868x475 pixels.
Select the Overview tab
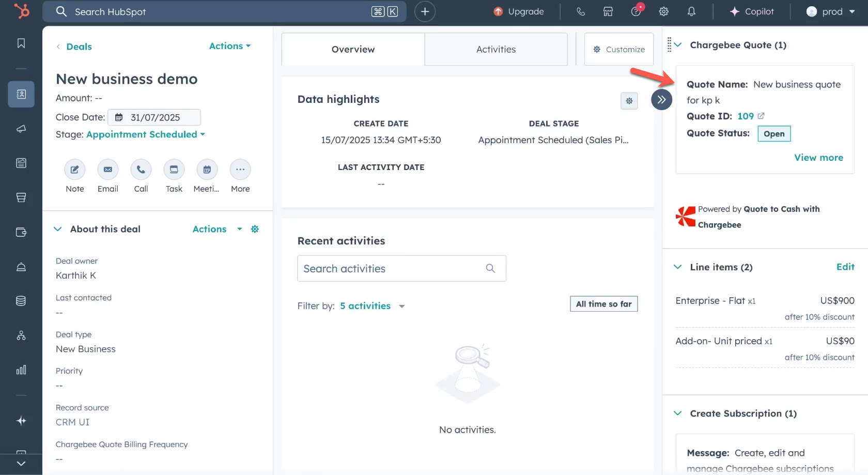[353, 49]
